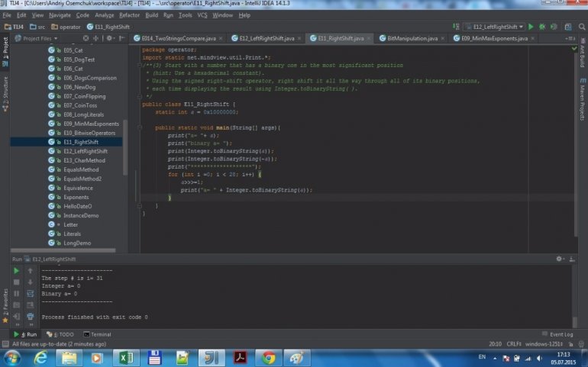588x367 pixels.
Task: Click the Pause output icon in Run panel
Action: [x=17, y=293]
